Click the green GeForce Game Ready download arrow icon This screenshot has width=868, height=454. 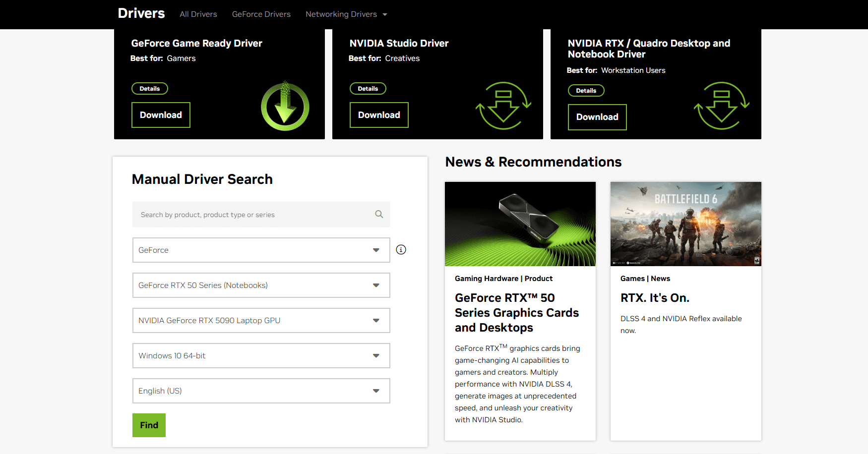tap(285, 106)
